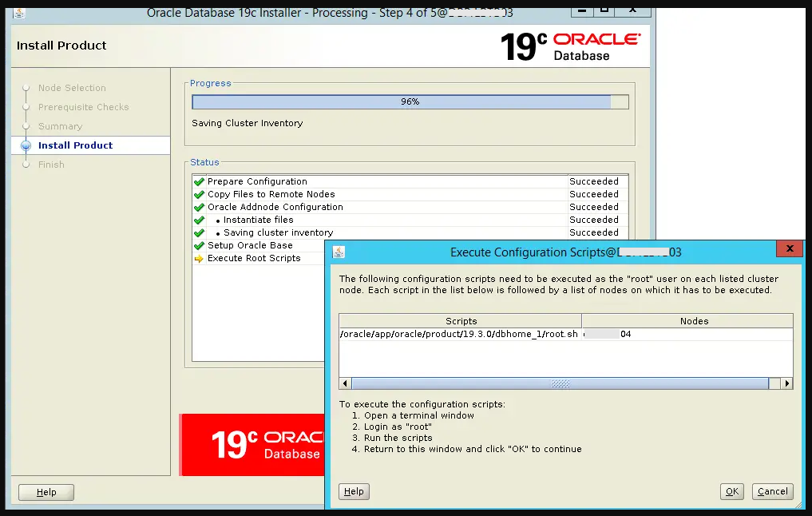The width and height of the screenshot is (812, 516).
Task: Click Succeeded status for Prepare Configuration
Action: tap(593, 181)
